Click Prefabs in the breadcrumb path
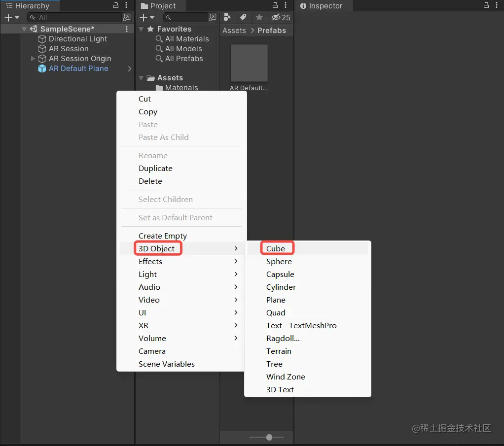 (272, 31)
